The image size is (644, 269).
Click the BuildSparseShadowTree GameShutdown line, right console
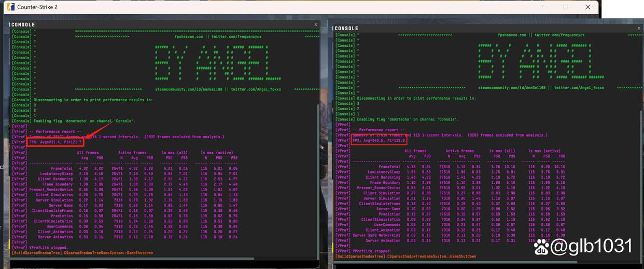click(406, 257)
